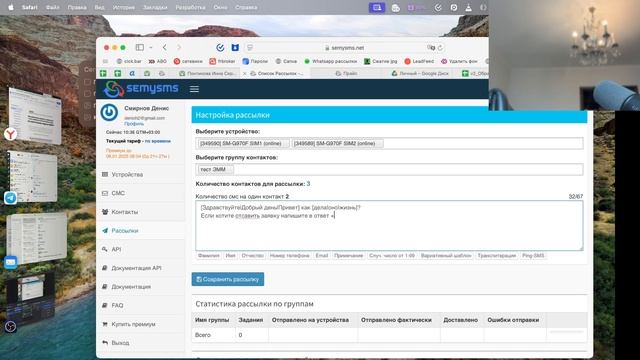Click the Safari sidebar toggle icon
640x360 pixels.
(140, 47)
